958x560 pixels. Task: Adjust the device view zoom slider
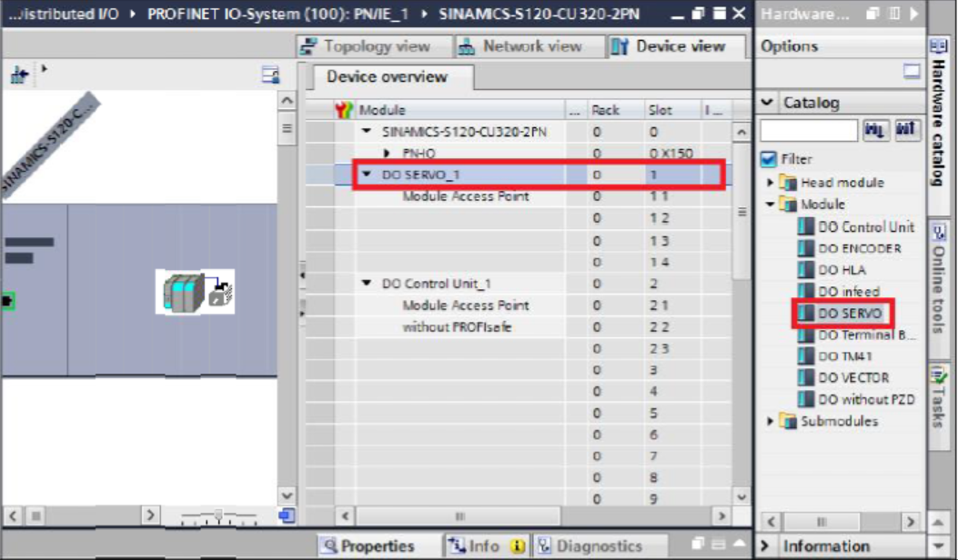pos(218,517)
